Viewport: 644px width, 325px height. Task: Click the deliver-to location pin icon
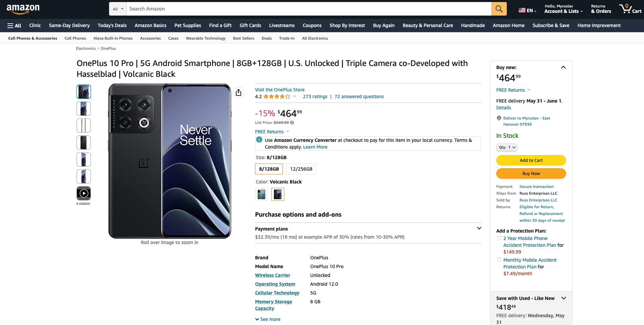coord(499,118)
